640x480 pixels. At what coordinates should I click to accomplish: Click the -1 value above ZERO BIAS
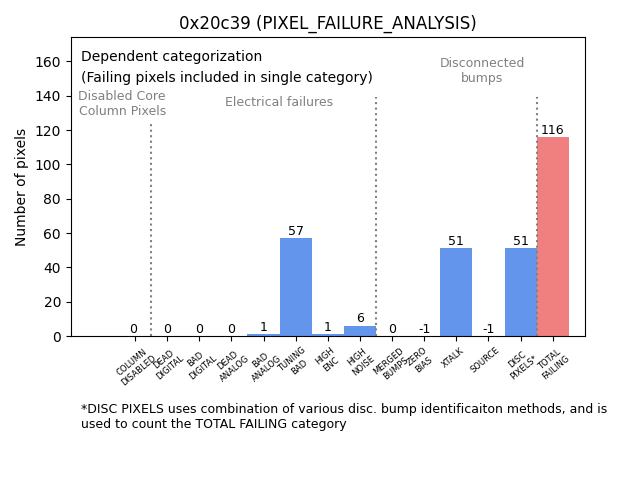(424, 329)
